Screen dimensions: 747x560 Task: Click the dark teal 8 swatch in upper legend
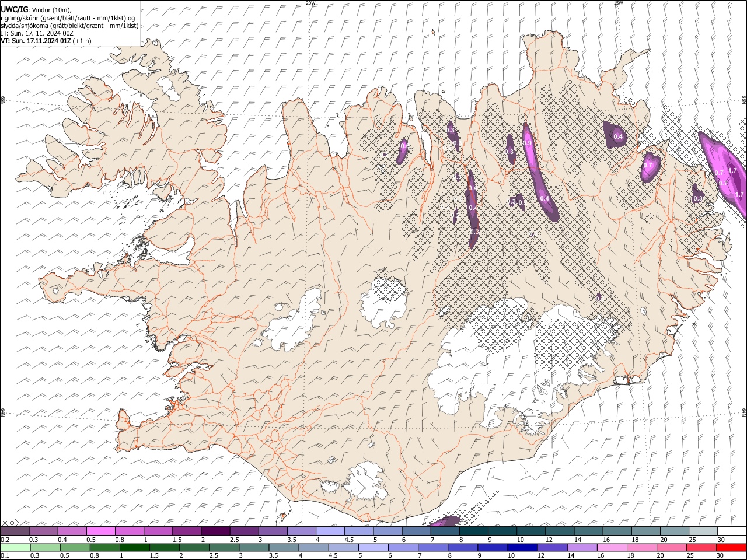point(473,531)
